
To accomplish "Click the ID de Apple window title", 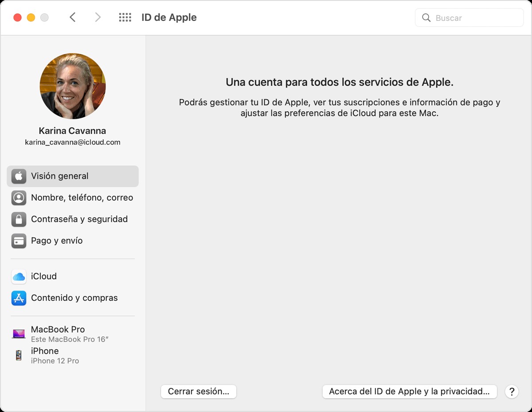I will coord(169,17).
